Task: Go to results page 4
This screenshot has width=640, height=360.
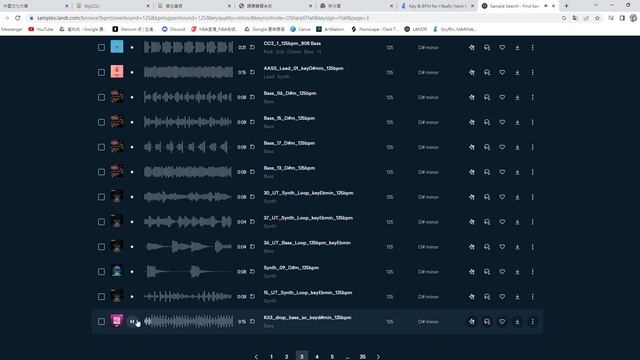Action: (317, 356)
